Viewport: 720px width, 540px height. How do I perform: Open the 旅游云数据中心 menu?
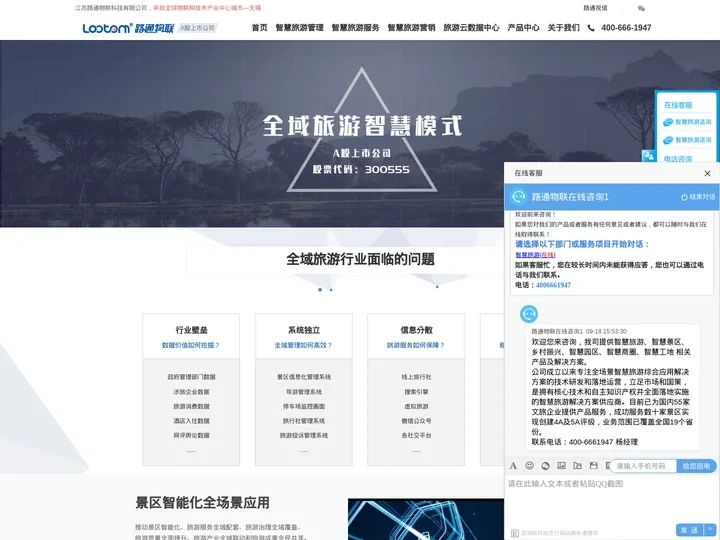471,28
